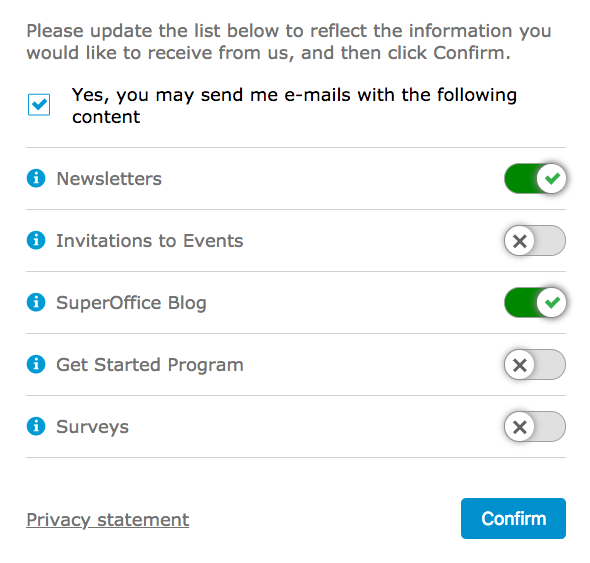Click the SuperOffice Blog label
This screenshot has height=563, width=590.
pyautogui.click(x=131, y=303)
